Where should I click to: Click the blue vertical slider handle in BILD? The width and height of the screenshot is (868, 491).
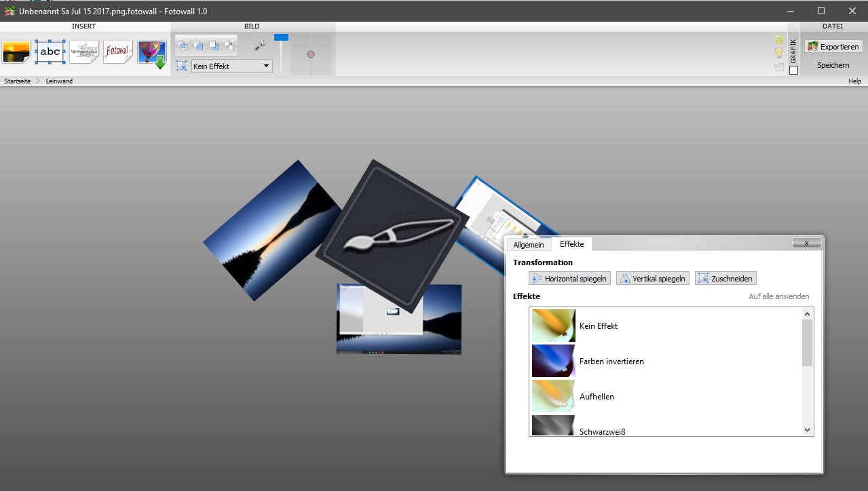click(x=281, y=37)
